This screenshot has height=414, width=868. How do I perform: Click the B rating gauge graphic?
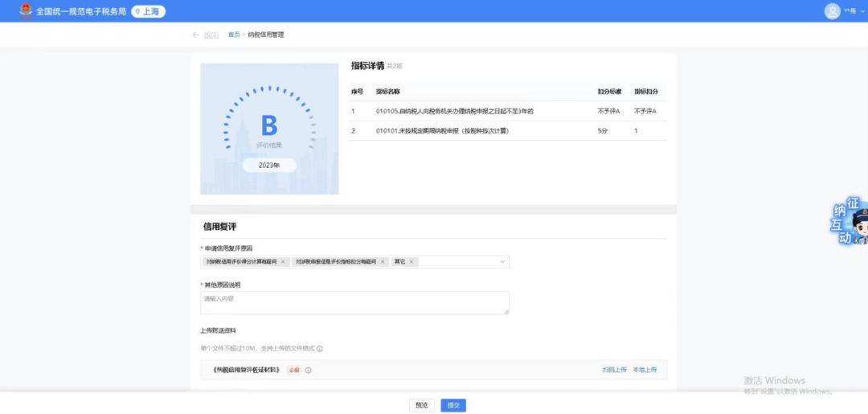pyautogui.click(x=269, y=127)
